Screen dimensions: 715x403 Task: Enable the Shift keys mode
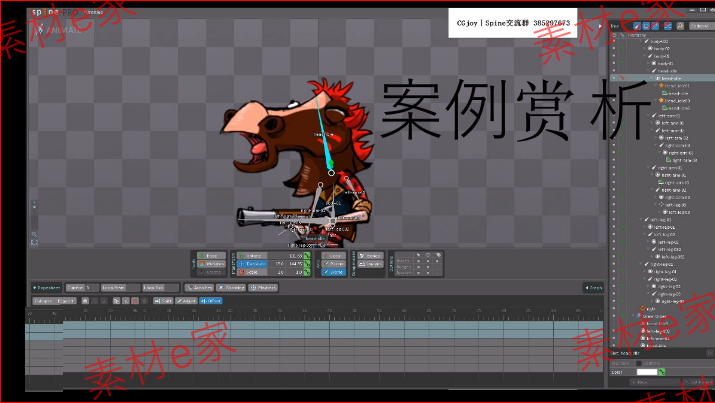pos(163,301)
